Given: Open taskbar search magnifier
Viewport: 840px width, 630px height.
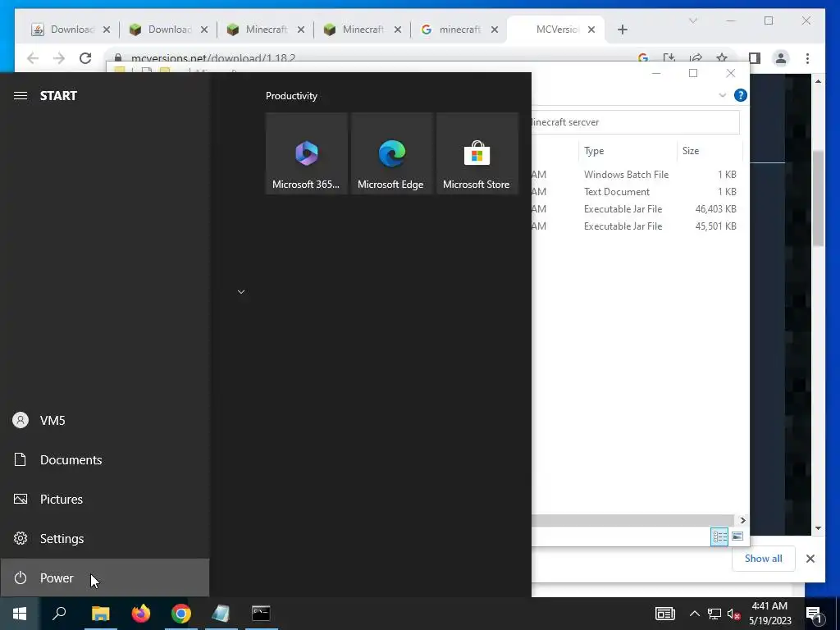Looking at the screenshot, I should coord(59,614).
